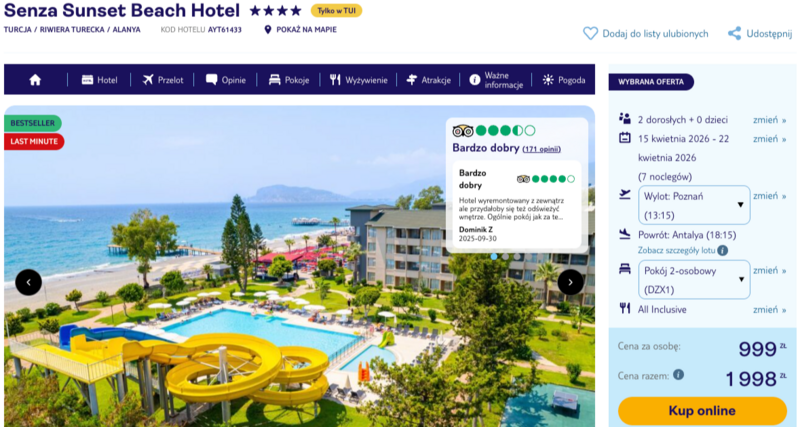Viewport: 800px width, 427px height.
Task: Show next hotel photo with right arrow
Action: [x=570, y=282]
